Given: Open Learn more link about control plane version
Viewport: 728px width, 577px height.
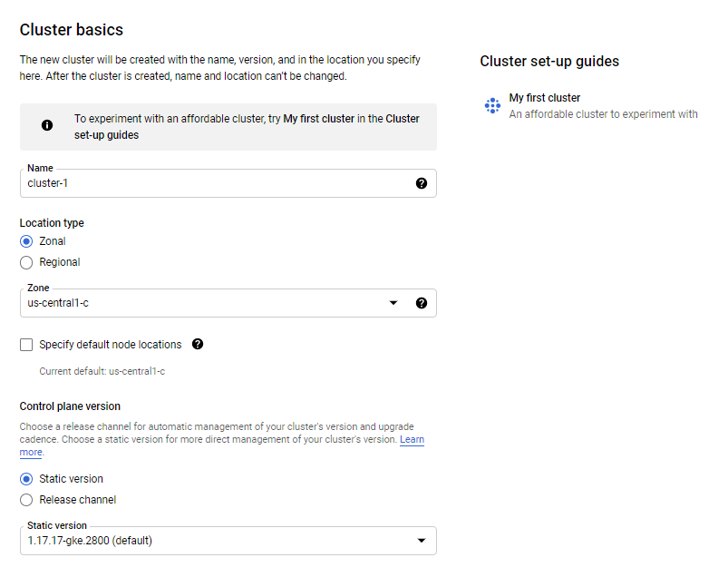Looking at the screenshot, I should tap(412, 440).
